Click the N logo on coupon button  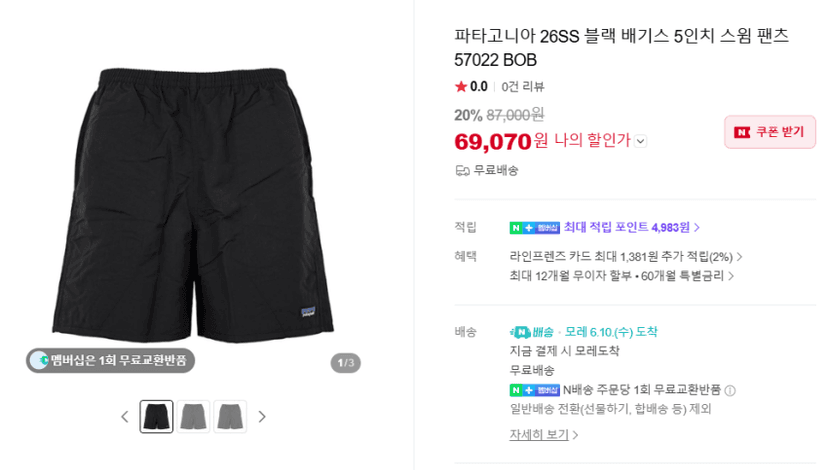[x=742, y=132]
